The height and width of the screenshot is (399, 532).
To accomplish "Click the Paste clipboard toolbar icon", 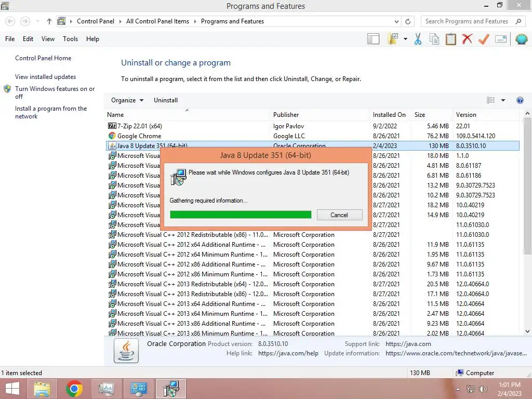I will pos(450,39).
